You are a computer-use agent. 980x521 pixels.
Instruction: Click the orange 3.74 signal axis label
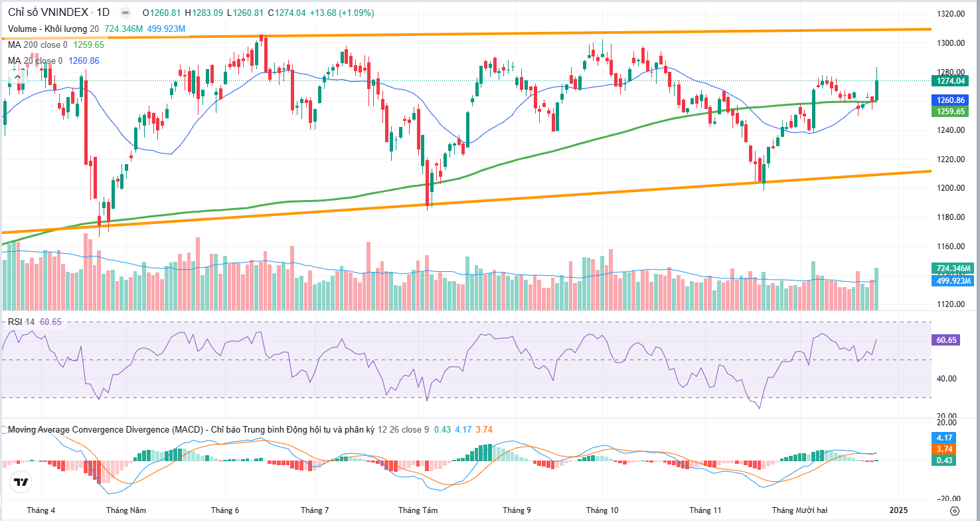(944, 449)
